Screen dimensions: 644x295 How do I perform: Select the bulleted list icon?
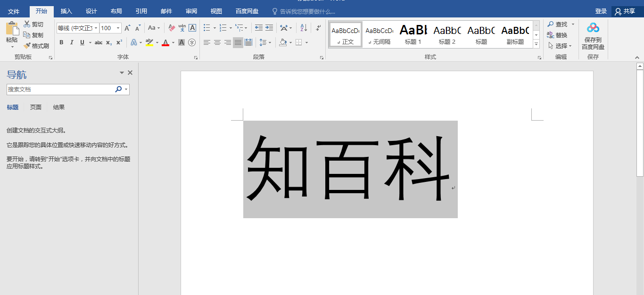[206, 28]
